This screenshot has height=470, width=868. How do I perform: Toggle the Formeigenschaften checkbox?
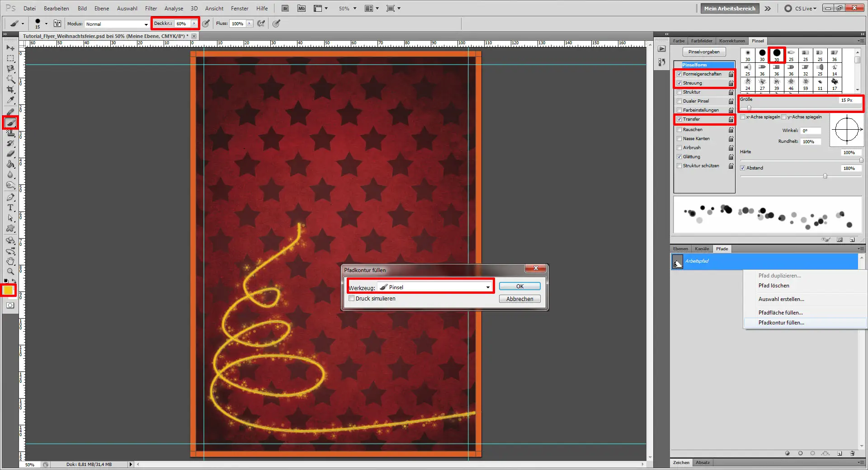tap(679, 74)
